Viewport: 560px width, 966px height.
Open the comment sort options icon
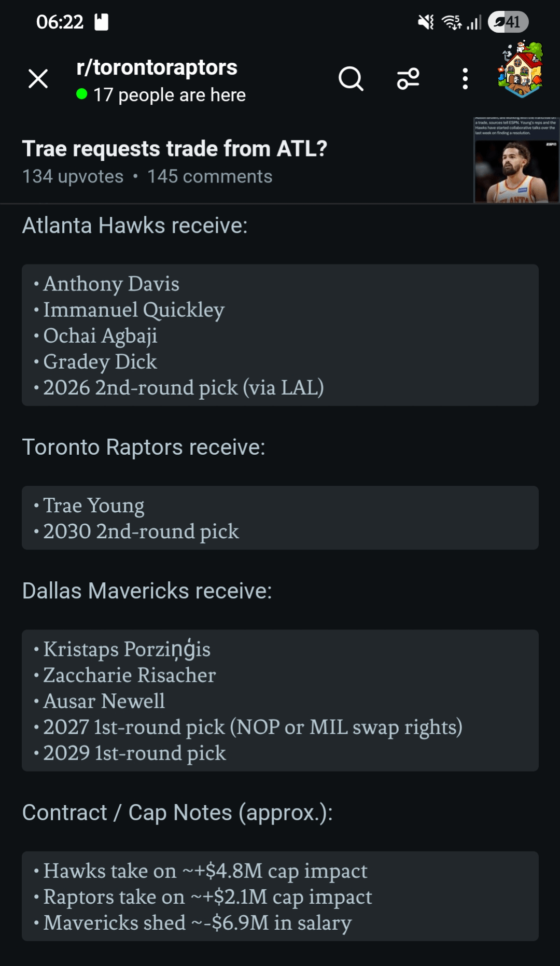pos(408,79)
